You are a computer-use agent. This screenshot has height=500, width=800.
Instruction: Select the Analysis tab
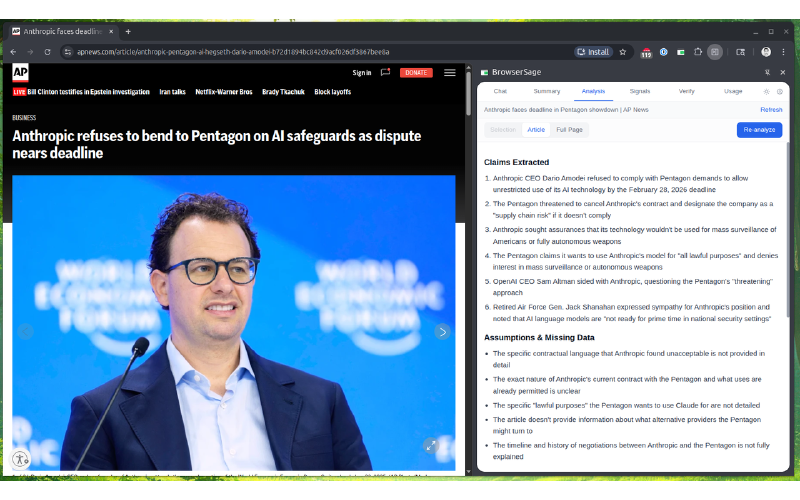tap(593, 91)
